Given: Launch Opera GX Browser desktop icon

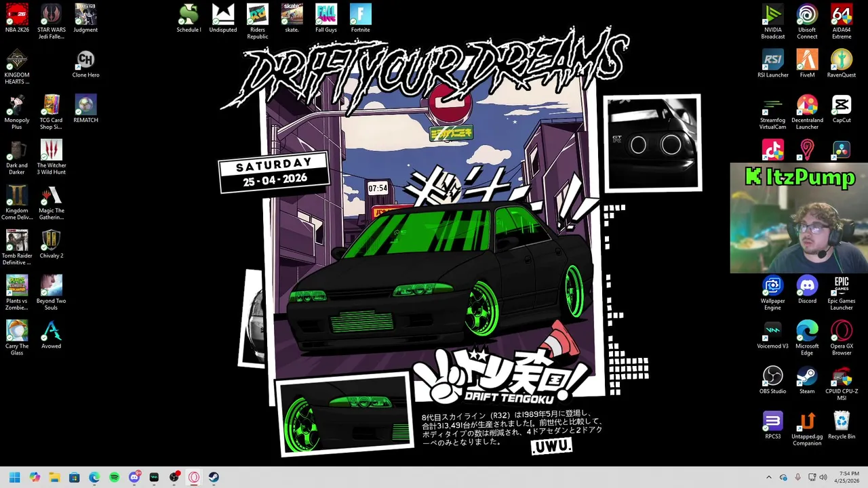Looking at the screenshot, I should (842, 338).
